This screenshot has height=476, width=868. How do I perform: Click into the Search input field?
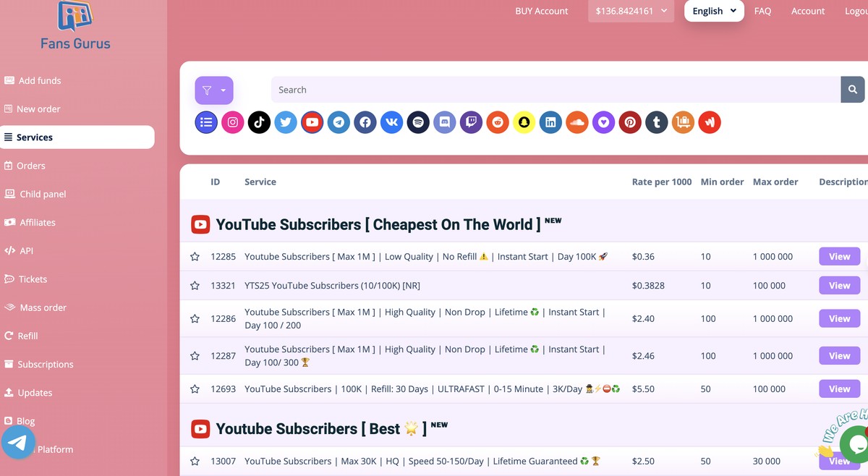click(555, 90)
